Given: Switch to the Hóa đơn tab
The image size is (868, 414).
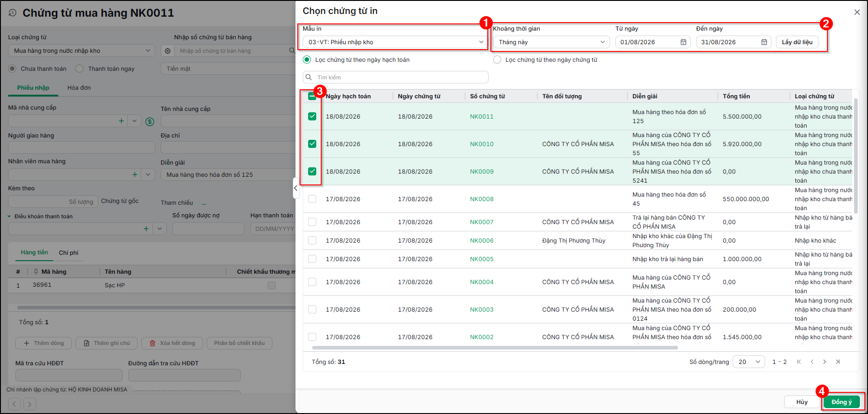Looking at the screenshot, I should pos(79,87).
